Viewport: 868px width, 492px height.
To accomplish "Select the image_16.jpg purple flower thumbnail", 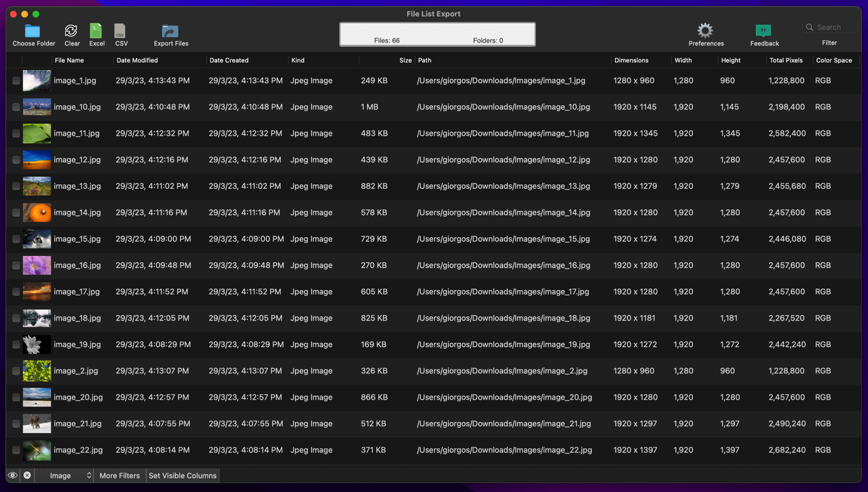I will 36,265.
